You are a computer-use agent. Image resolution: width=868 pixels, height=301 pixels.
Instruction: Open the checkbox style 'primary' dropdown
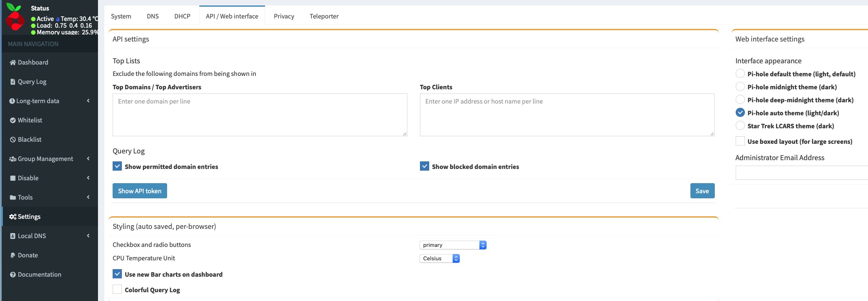(453, 245)
